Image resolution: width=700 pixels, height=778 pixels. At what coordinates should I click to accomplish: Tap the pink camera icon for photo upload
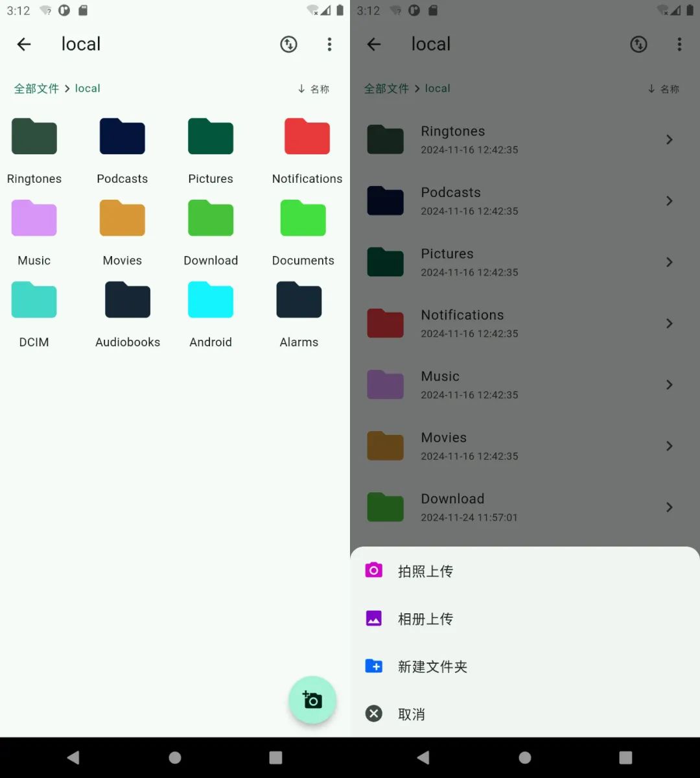pos(374,571)
